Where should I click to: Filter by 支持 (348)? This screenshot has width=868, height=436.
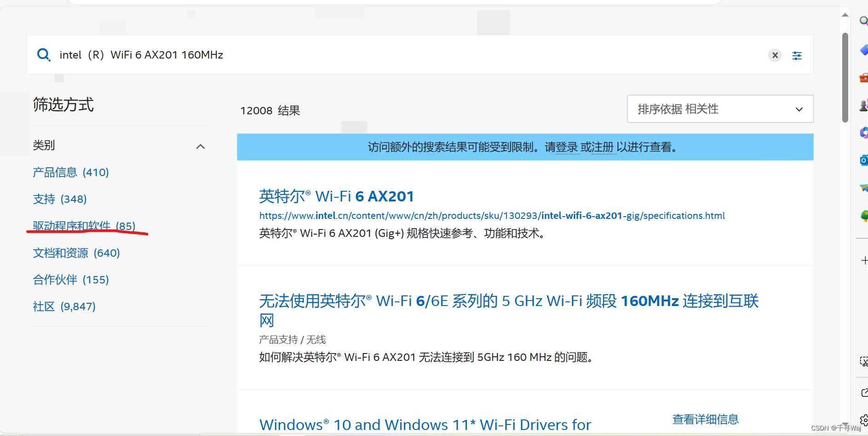(x=60, y=199)
